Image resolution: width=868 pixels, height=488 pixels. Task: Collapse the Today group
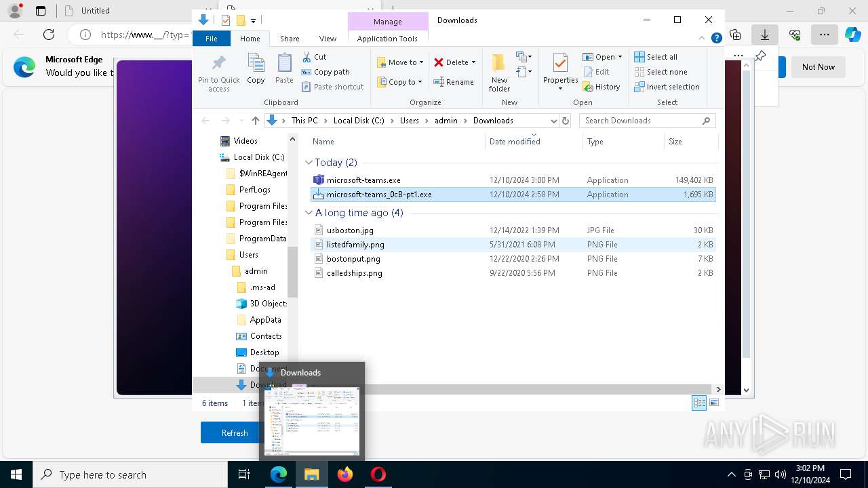point(309,163)
